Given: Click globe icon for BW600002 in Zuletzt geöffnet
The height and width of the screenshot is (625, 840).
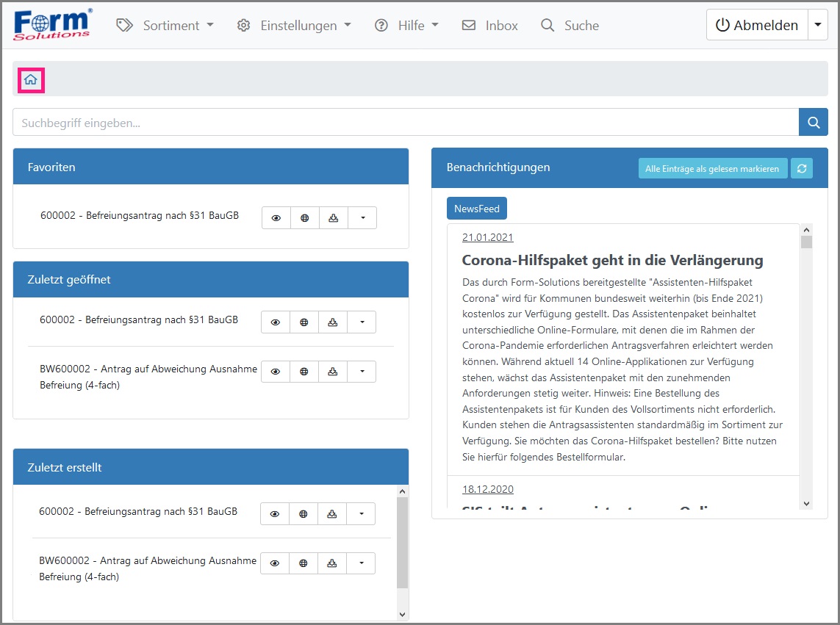Looking at the screenshot, I should pyautogui.click(x=304, y=372).
